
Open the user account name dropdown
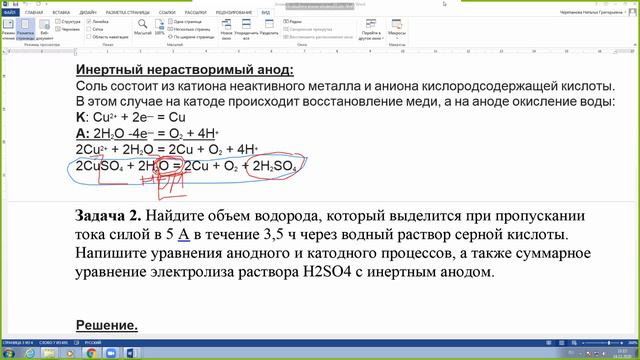[593, 13]
